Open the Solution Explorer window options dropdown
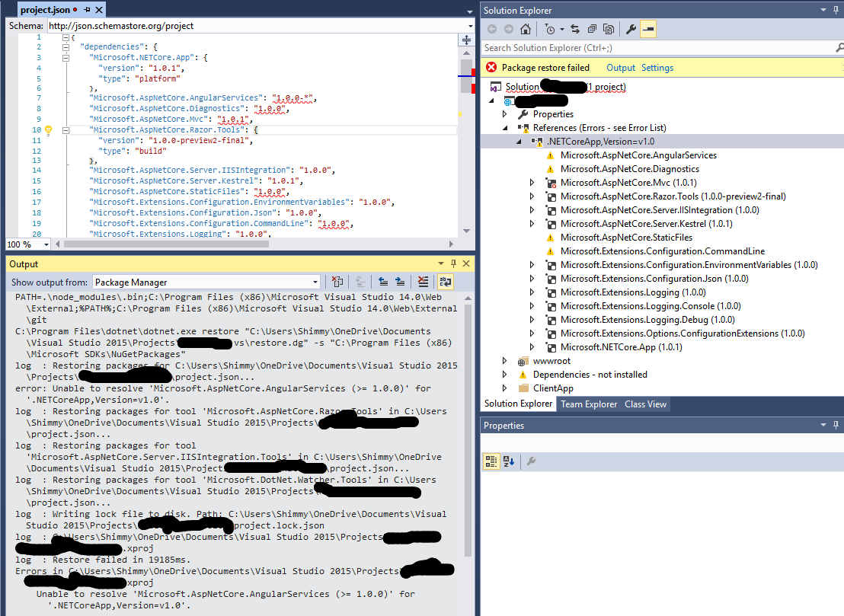 point(823,10)
